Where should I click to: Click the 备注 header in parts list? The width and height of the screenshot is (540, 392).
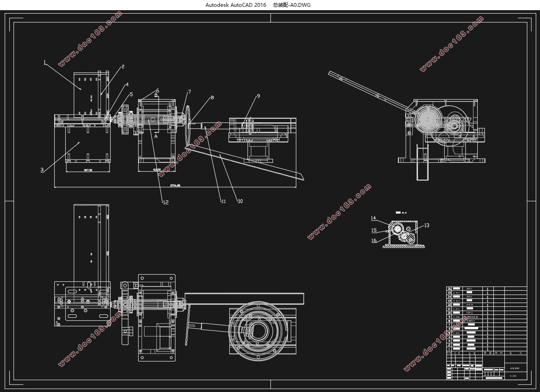click(516, 353)
